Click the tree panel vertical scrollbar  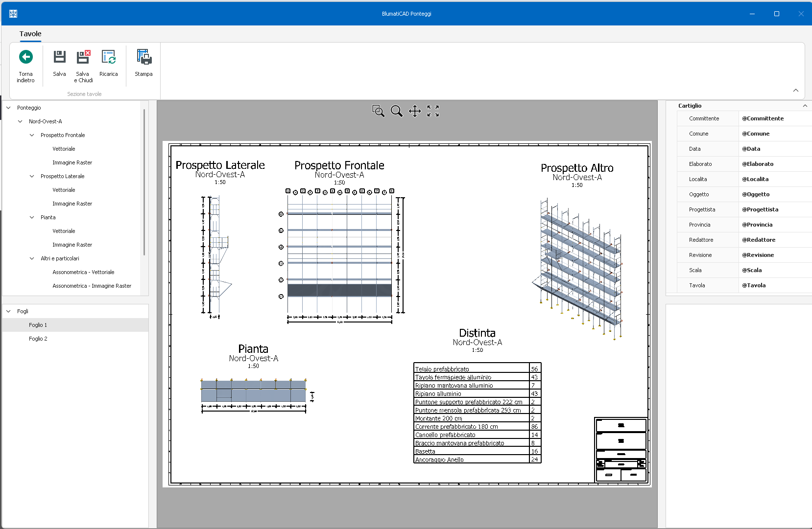pyautogui.click(x=144, y=182)
